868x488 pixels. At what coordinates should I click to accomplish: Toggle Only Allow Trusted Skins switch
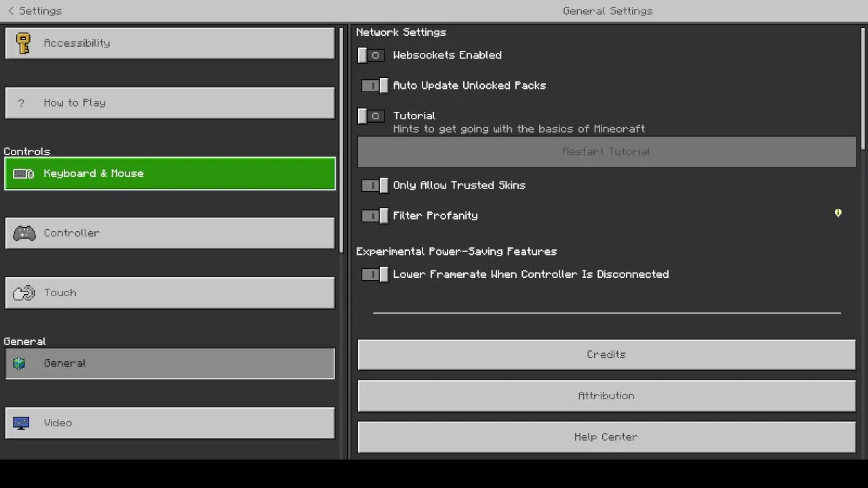tap(374, 186)
